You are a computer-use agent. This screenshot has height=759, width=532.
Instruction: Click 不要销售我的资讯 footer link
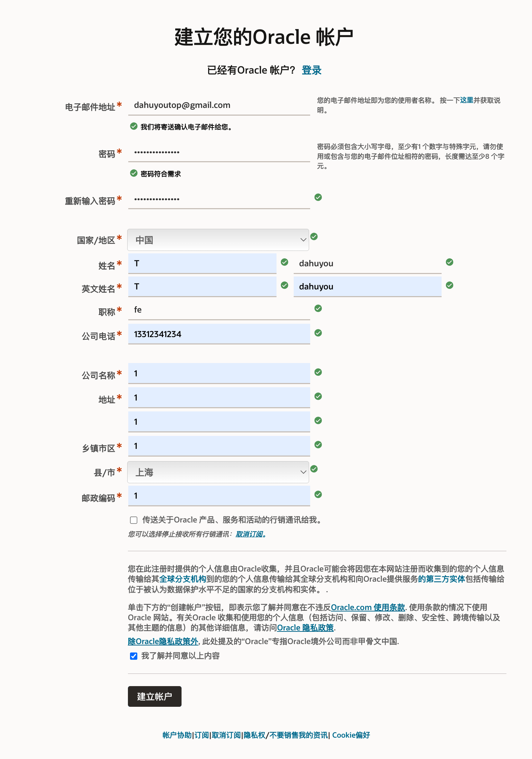tap(298, 735)
